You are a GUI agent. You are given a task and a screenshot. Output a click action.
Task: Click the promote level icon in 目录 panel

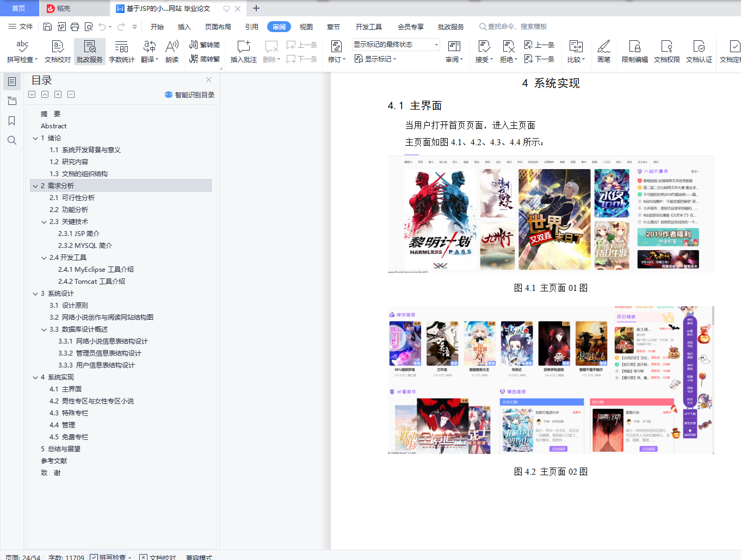tap(45, 95)
